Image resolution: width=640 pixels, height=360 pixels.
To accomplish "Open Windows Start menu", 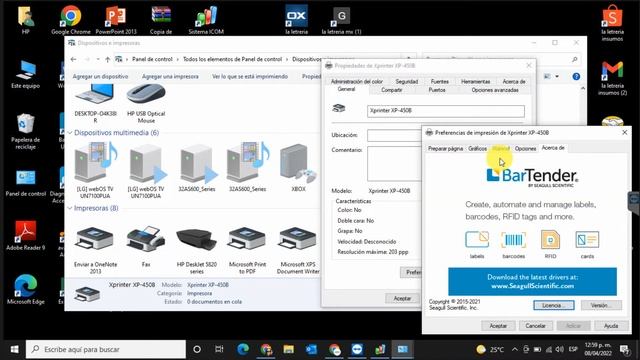I will [x=14, y=349].
